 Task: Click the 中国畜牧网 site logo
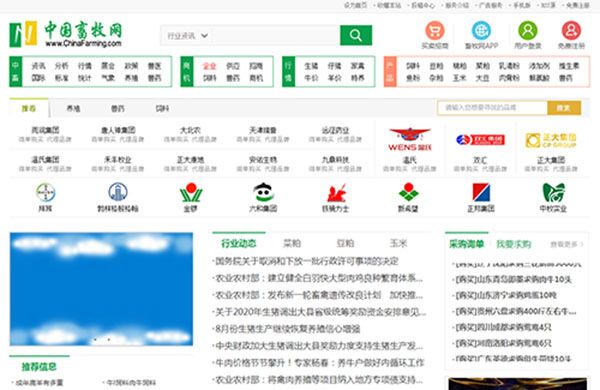(66, 34)
